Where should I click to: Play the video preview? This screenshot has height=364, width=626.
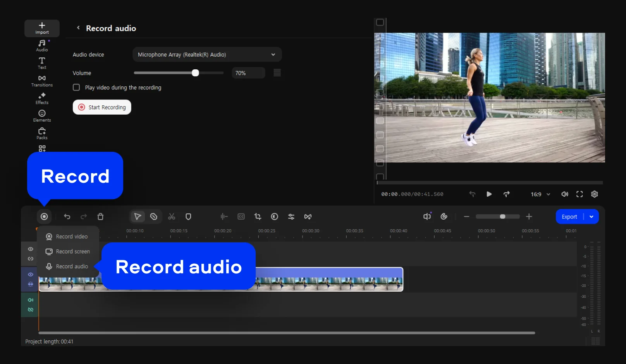click(x=489, y=194)
